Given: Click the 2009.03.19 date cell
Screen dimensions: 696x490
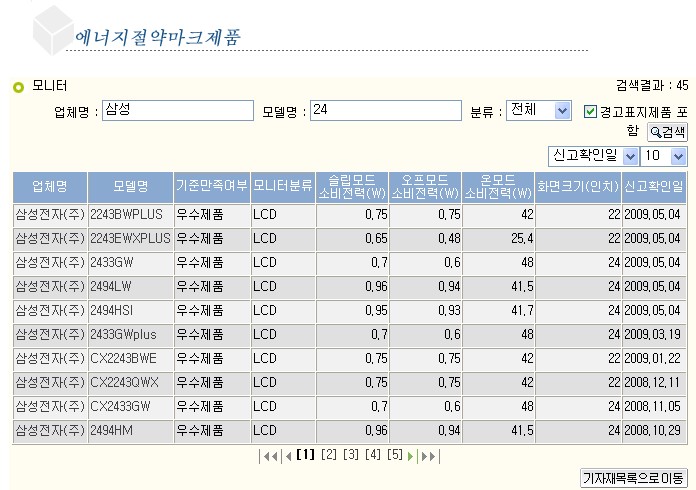Looking at the screenshot, I should (x=652, y=335).
